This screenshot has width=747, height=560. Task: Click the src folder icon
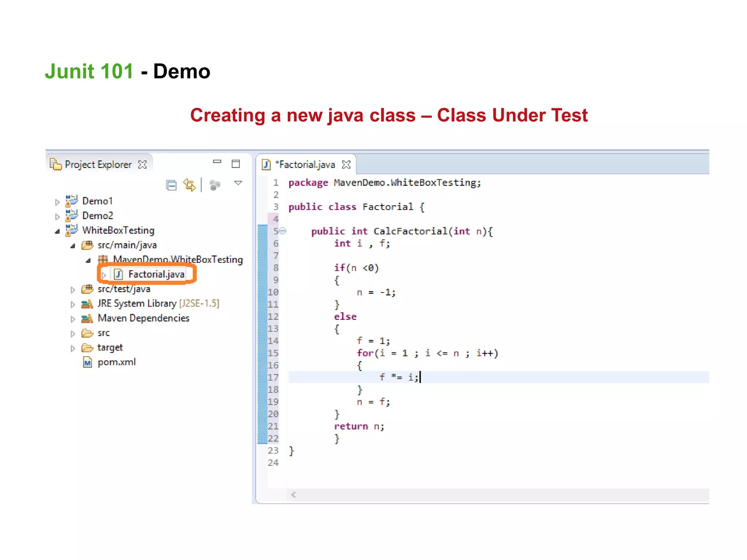[x=87, y=333]
